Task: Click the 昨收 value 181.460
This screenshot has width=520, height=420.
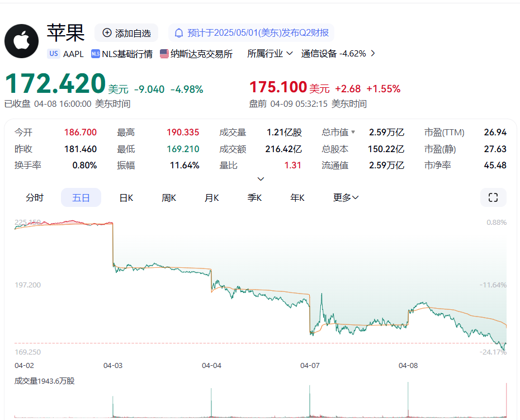Action: click(x=81, y=149)
